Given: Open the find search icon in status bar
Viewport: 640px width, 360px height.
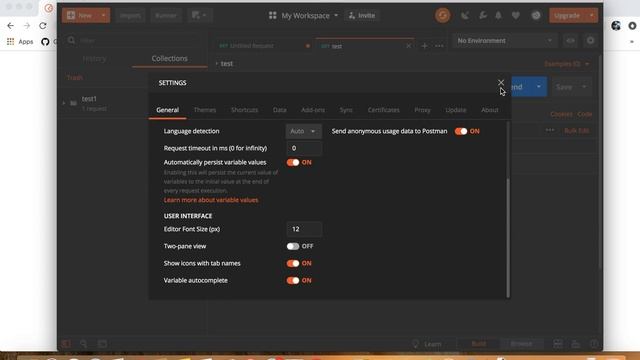Looking at the screenshot, I should pyautogui.click(x=84, y=344).
